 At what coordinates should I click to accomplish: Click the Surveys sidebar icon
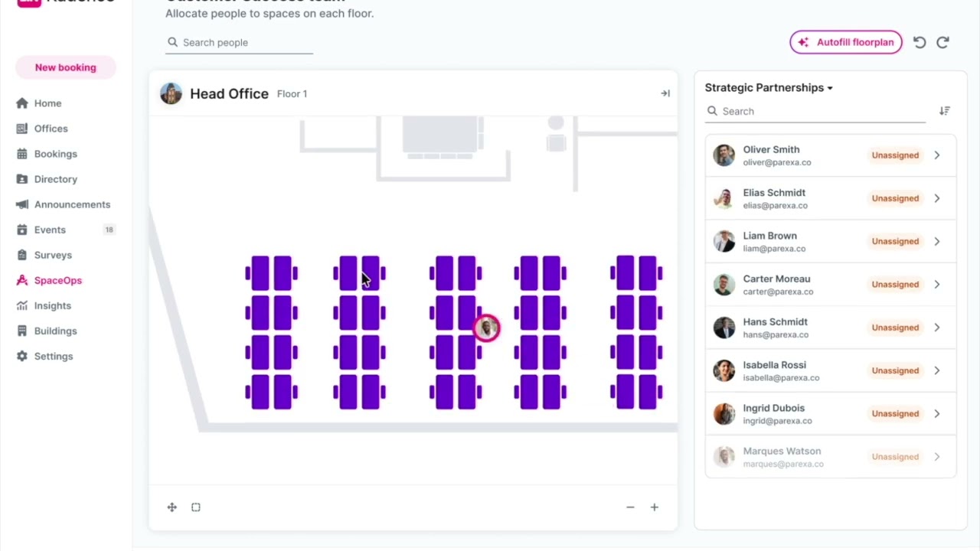pyautogui.click(x=21, y=255)
